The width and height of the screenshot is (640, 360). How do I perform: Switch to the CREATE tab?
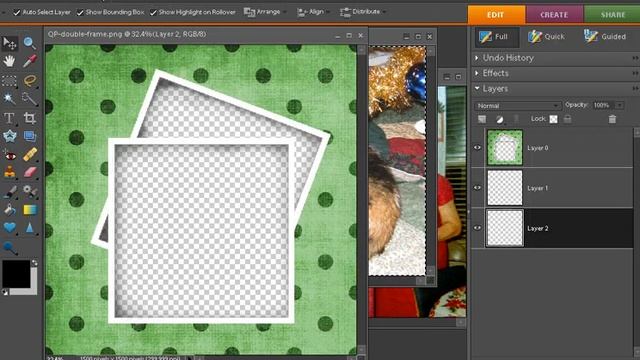click(x=554, y=15)
